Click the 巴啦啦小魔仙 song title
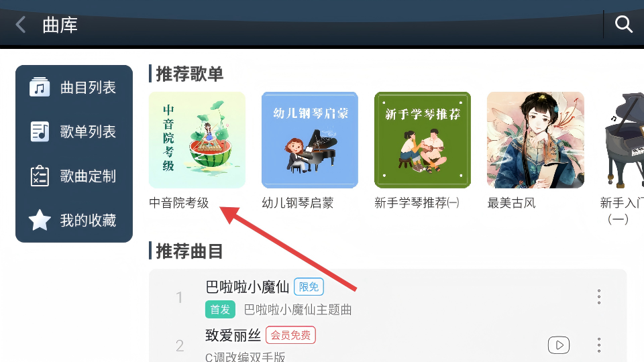 (248, 287)
